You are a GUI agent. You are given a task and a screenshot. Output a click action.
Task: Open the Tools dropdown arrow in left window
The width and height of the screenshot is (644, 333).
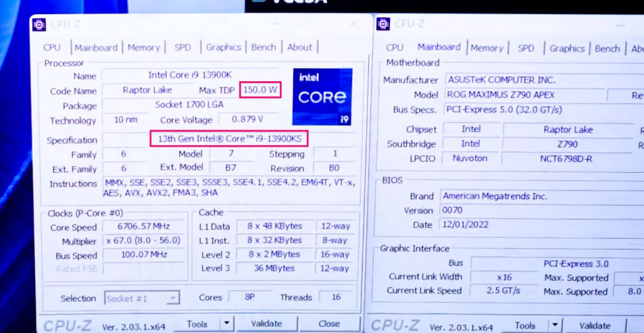point(227,323)
